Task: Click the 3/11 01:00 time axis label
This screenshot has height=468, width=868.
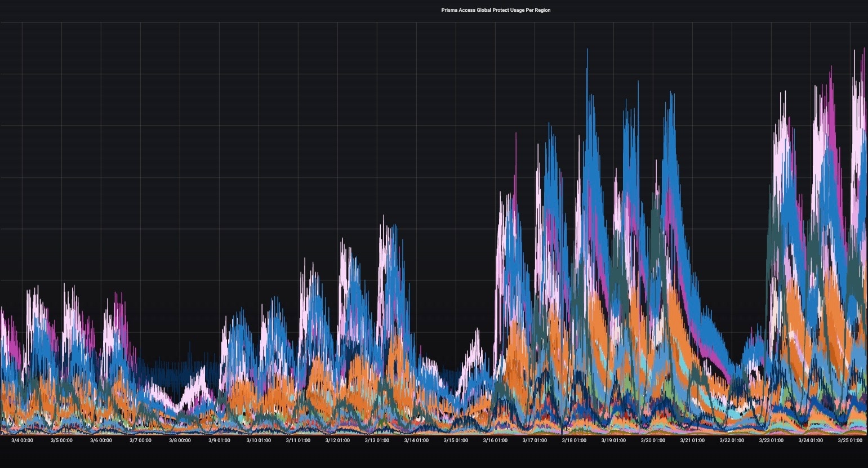Action: tap(298, 440)
